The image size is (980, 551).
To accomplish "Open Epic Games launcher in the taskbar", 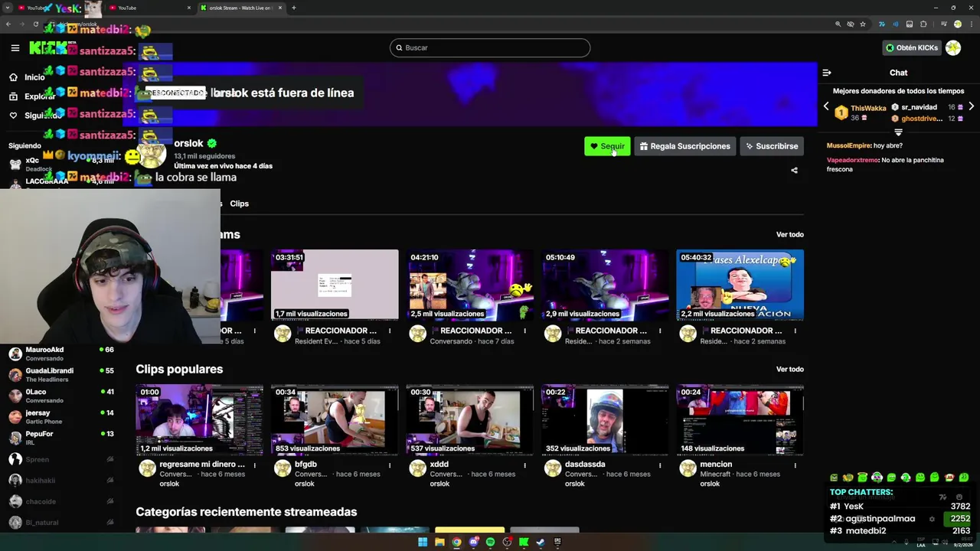I will pos(557,543).
